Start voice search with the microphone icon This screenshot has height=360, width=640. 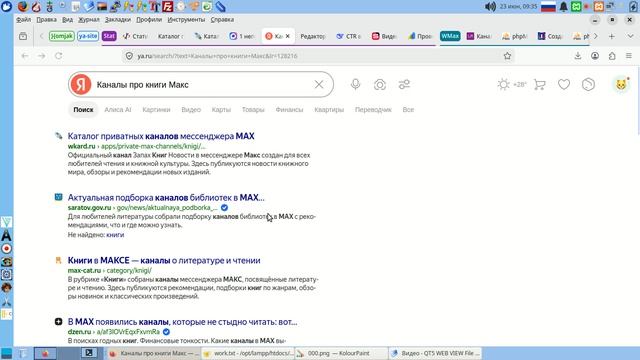(x=355, y=84)
